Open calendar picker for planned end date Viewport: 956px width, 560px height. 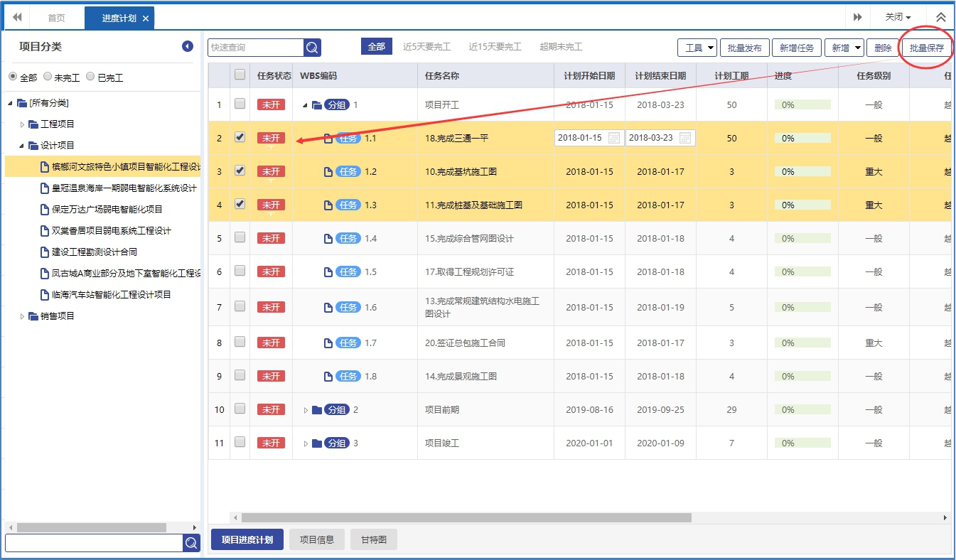[685, 138]
